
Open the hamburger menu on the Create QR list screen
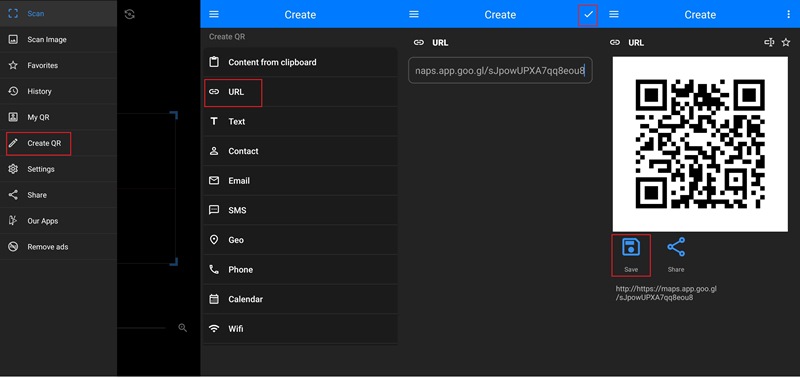(214, 14)
